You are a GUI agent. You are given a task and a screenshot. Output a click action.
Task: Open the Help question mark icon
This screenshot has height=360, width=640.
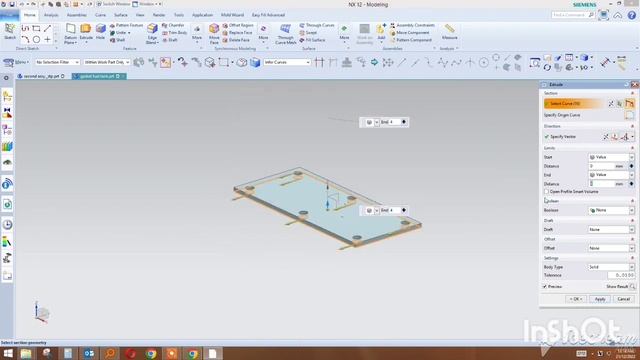(631, 15)
